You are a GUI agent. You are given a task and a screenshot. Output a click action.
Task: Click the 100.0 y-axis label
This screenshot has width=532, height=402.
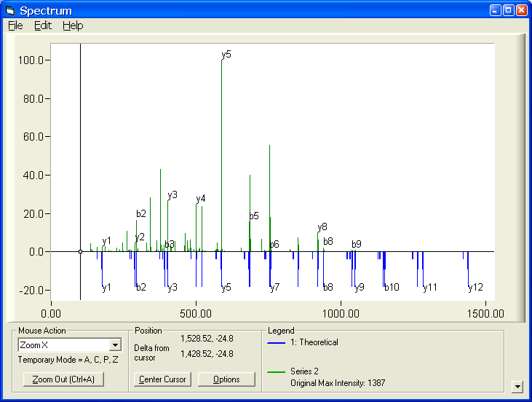(x=31, y=60)
